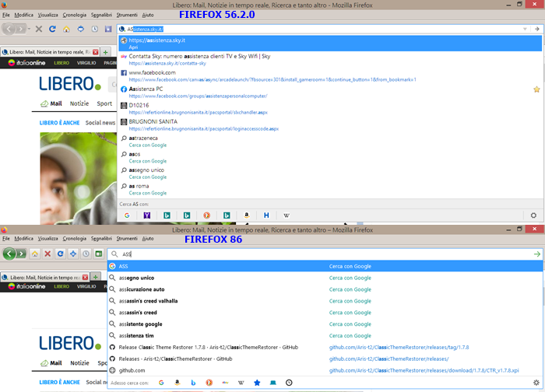Viewport: 545px width, 392px height.
Task: Click Forward arrow in Firefox 56 toolbar
Action: (21, 29)
